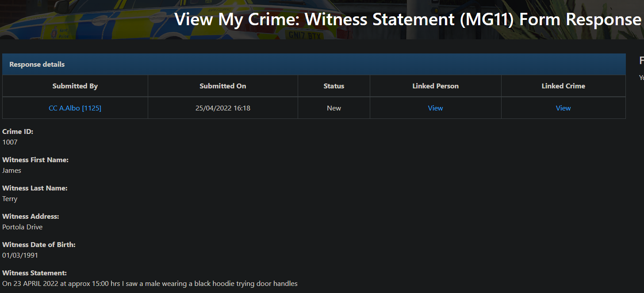Viewport: 644px width, 293px height.
Task: Click the witness statement text
Action: [x=150, y=284]
